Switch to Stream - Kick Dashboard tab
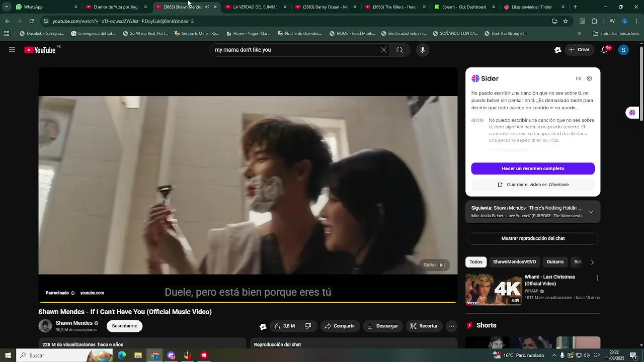Viewport: 644px width, 362px height. coord(465,7)
